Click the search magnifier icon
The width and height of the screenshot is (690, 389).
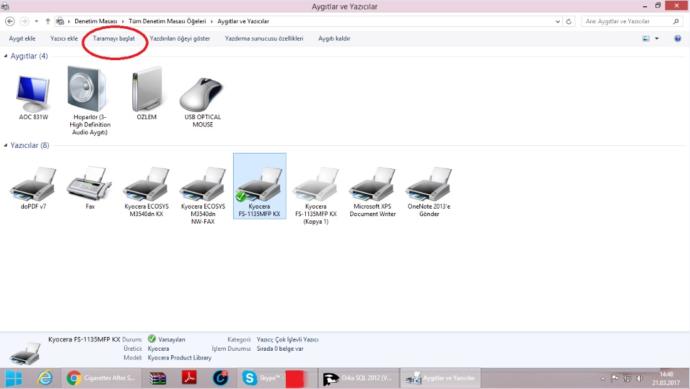676,21
